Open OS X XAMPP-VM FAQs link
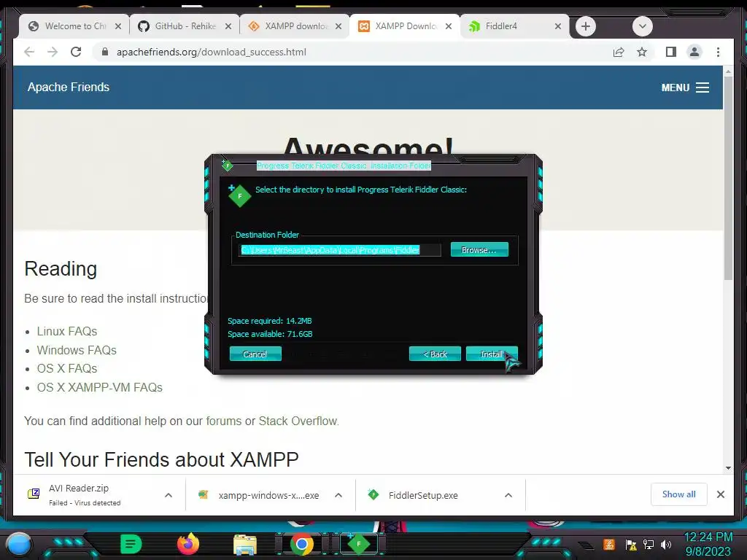 coord(99,387)
